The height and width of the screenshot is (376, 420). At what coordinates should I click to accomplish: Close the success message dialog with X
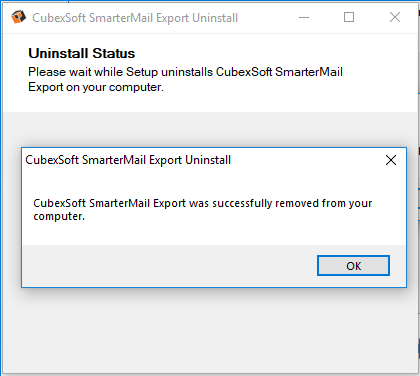tap(391, 160)
